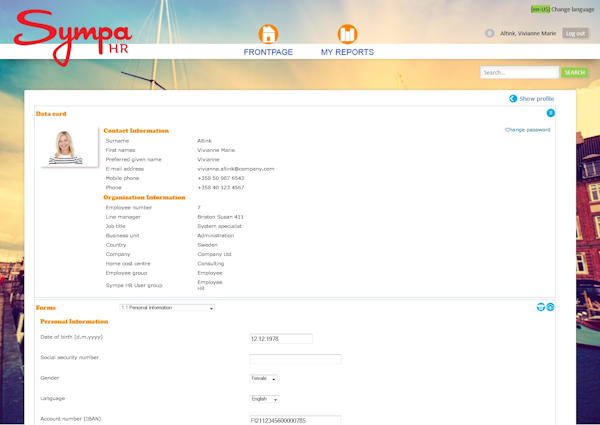This screenshot has width=600, height=425.
Task: Open the Language dropdown showing English
Action: (x=264, y=399)
